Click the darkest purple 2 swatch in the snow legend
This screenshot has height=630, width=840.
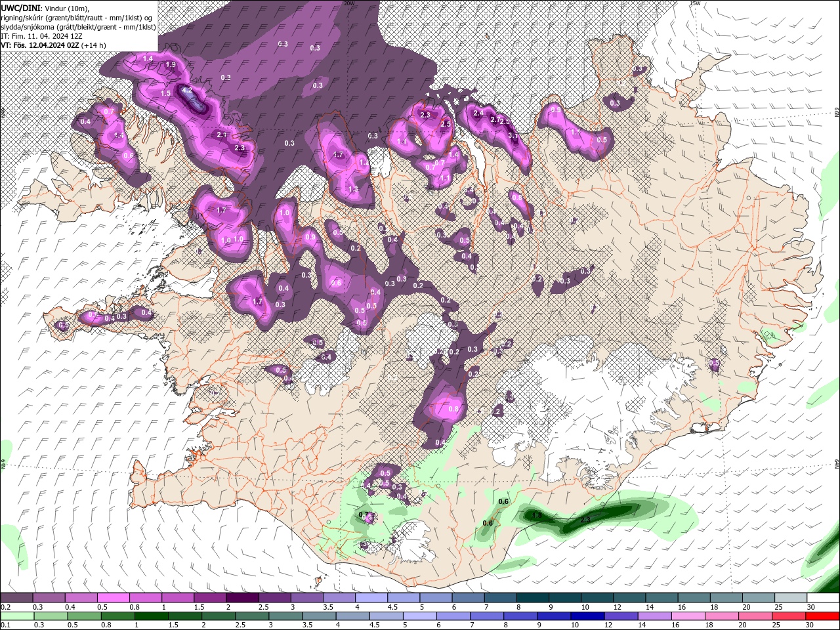[241, 598]
